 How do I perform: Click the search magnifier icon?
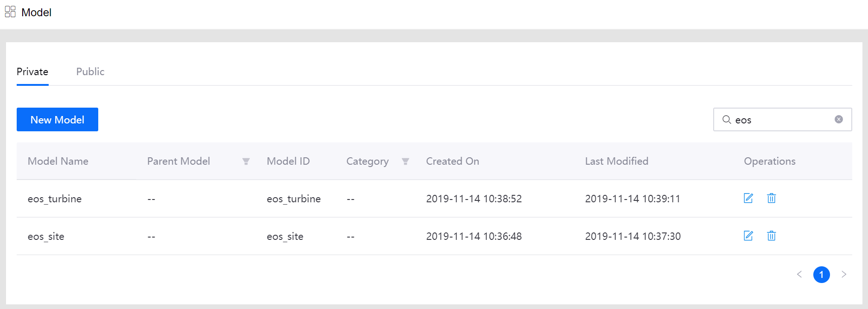(726, 120)
